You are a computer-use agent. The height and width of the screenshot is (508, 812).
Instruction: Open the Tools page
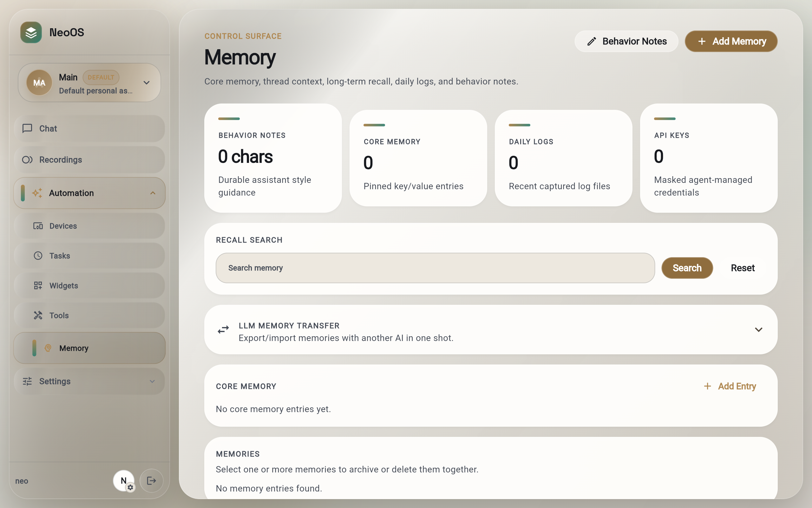click(x=89, y=316)
